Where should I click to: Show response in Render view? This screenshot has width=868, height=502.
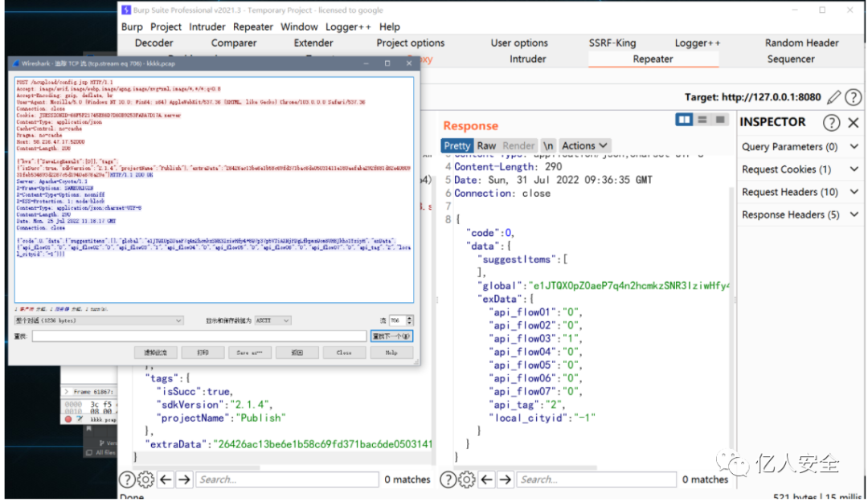(518, 145)
